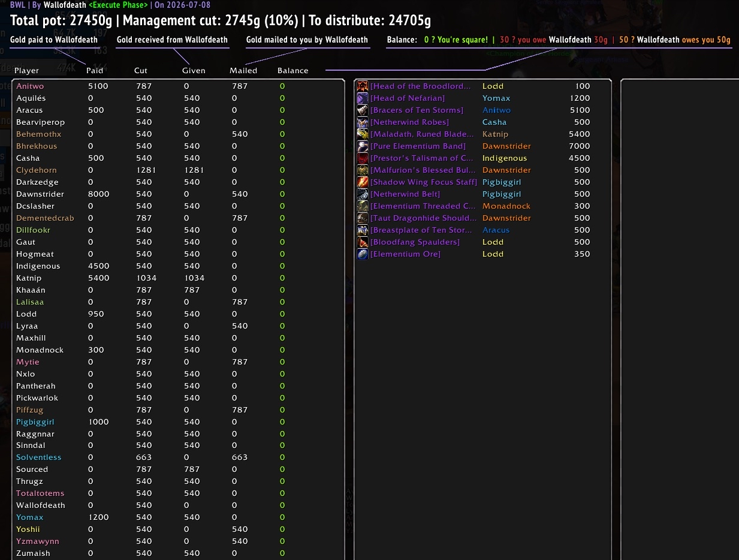Screen dimensions: 739x560
Task: Click the Mailed column header
Action: point(243,71)
